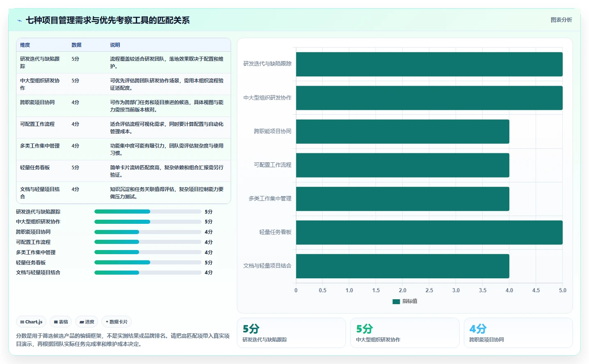The height and width of the screenshot is (364, 589).
Task: Click the 轻量任务看板 progress bar
Action: (148, 262)
